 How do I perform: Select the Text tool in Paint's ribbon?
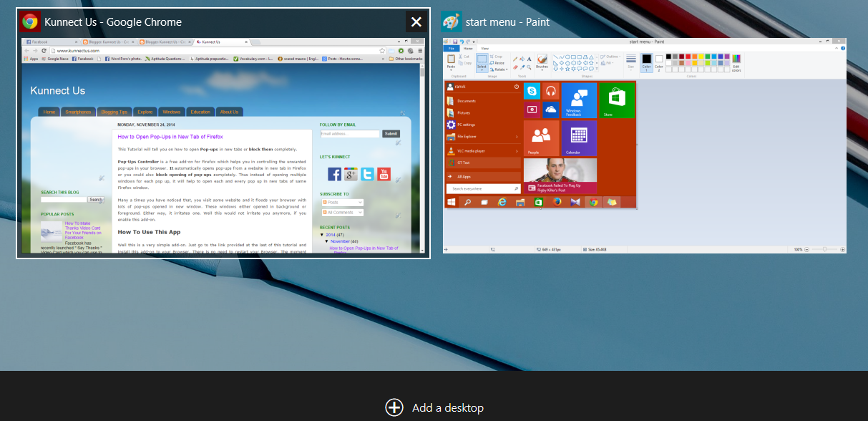click(x=529, y=59)
